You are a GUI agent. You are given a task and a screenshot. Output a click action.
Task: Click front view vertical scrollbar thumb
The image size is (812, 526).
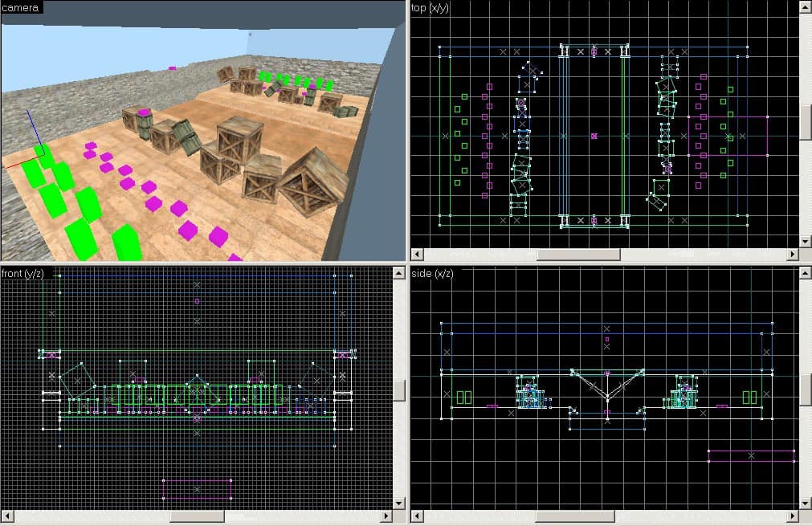[x=398, y=390]
